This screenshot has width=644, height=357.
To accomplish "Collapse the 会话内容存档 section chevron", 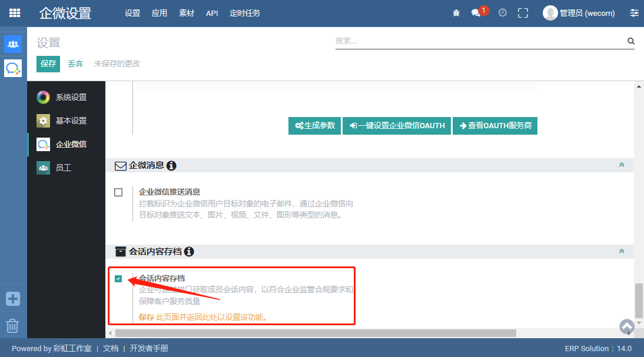I will click(622, 251).
